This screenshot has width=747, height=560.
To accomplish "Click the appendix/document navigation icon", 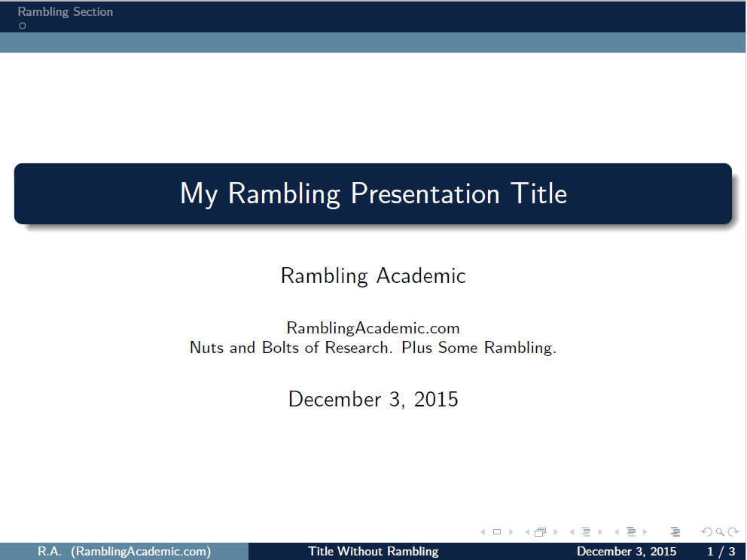I will click(x=675, y=531).
